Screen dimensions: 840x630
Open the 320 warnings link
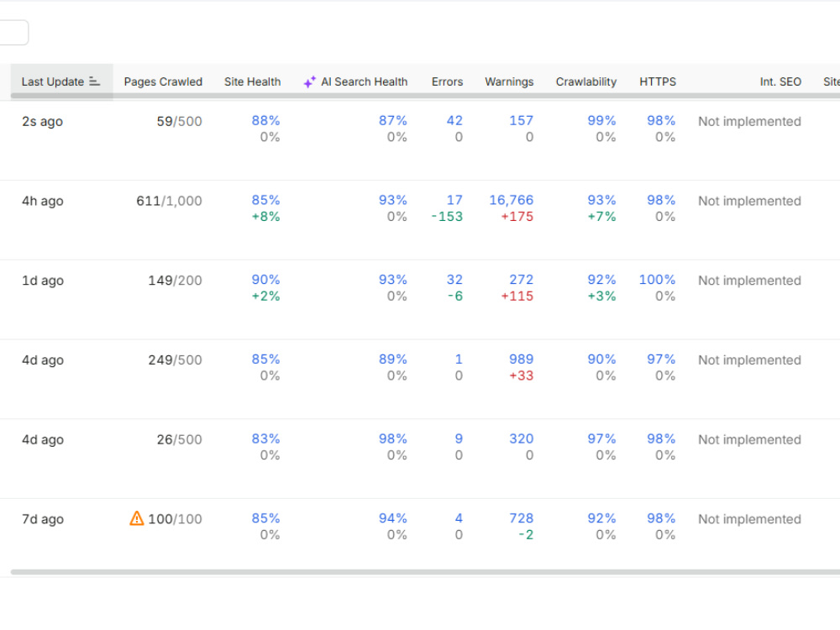point(521,438)
